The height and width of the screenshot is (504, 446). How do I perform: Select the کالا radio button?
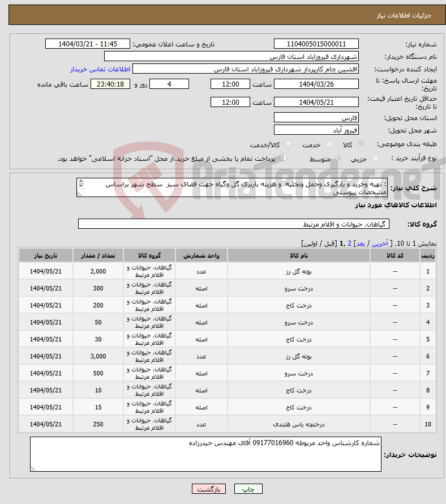click(x=361, y=144)
